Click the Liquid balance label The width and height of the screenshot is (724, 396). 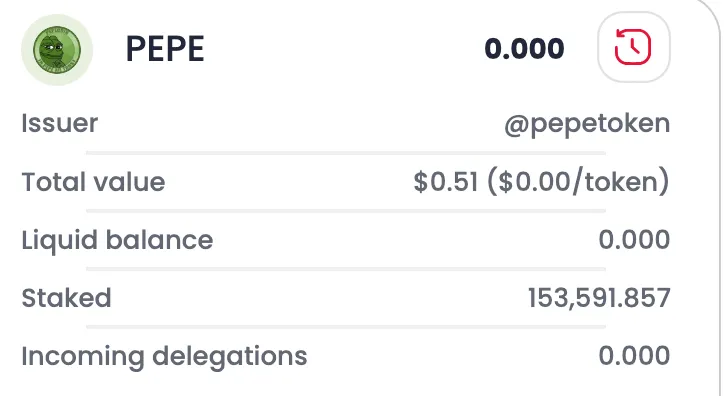(x=117, y=240)
